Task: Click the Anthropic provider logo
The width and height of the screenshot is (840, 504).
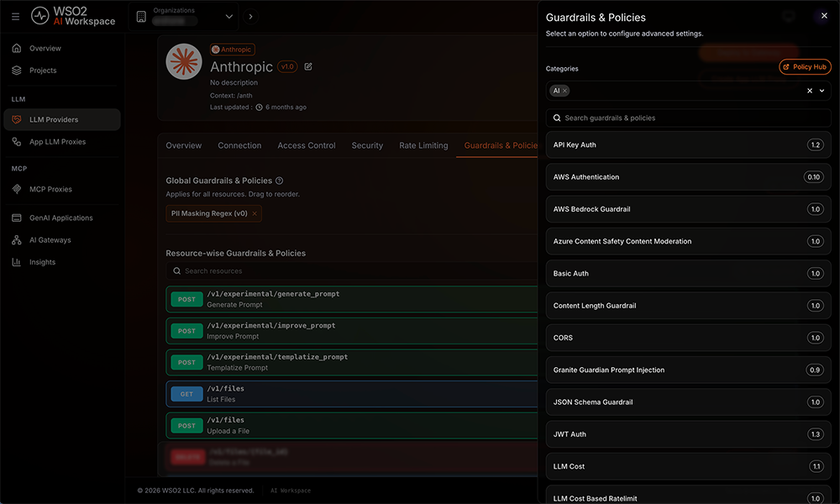Action: (184, 61)
